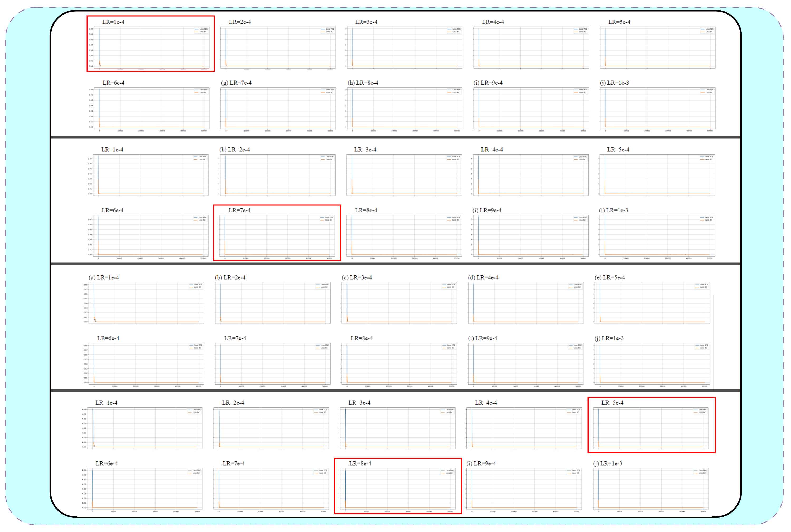The height and width of the screenshot is (532, 791).
Task: Click the "(d) LR=4e-4" caption label
Action: [x=483, y=277]
